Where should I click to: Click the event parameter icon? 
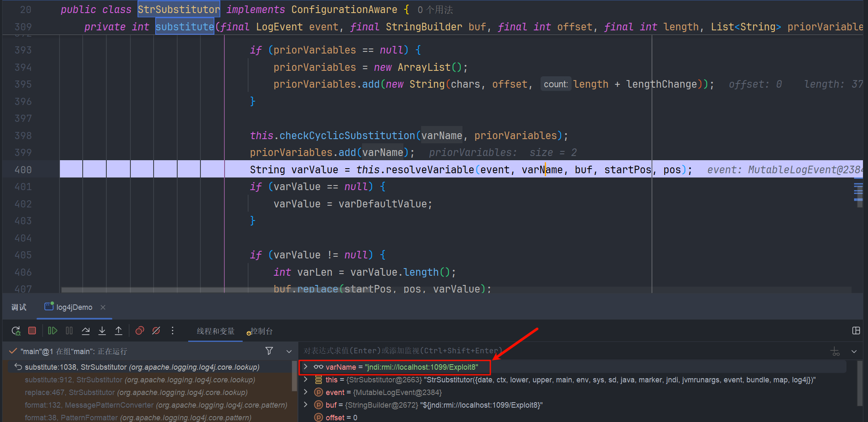[x=319, y=392]
